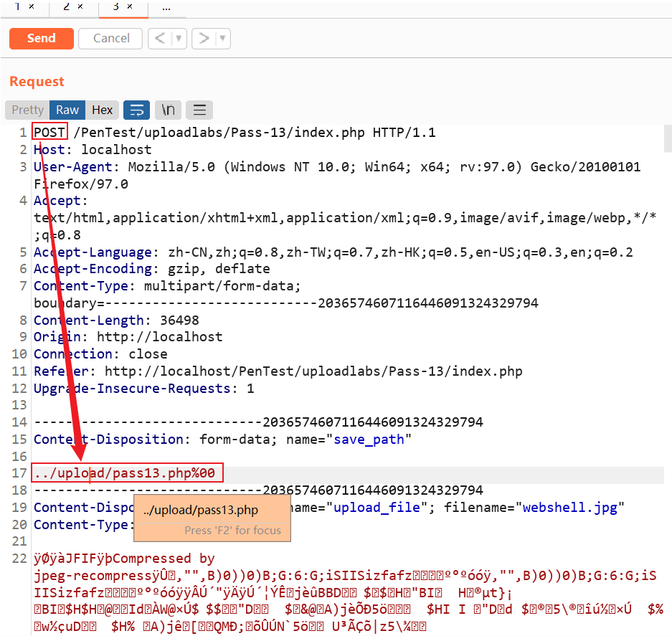Go forward to the next request in history

(204, 39)
